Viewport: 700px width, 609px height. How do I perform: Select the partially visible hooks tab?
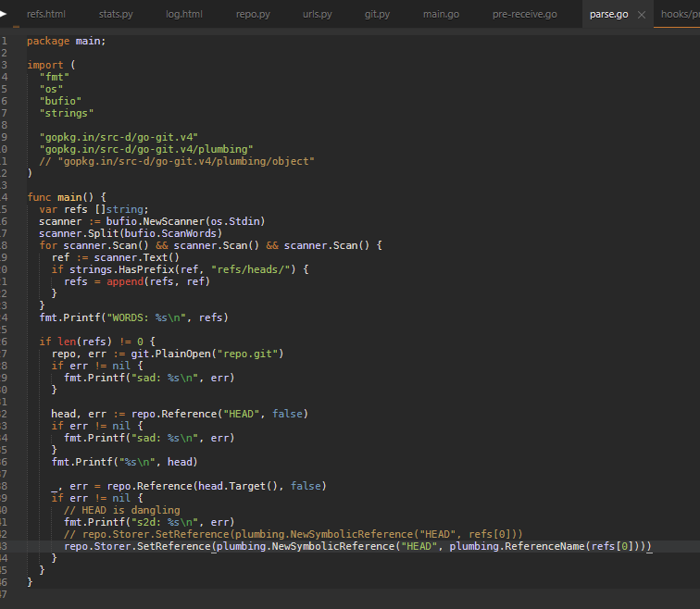point(679,15)
